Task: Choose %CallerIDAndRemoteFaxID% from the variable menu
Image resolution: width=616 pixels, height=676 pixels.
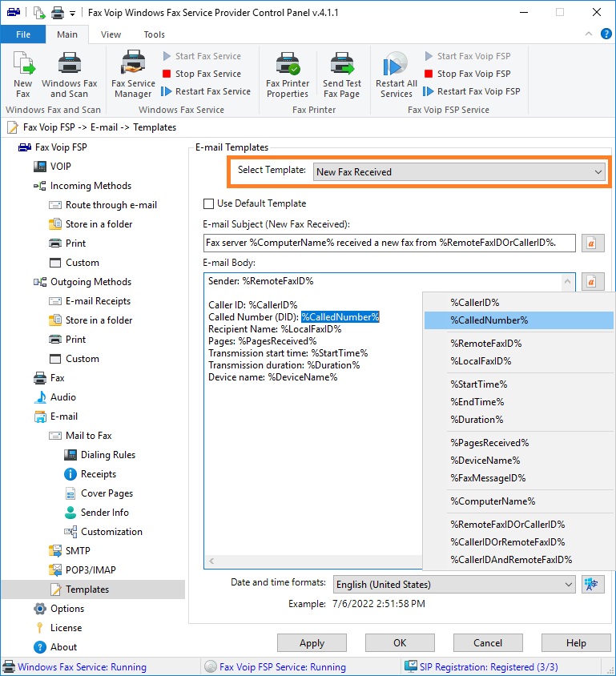Action: coord(518,560)
